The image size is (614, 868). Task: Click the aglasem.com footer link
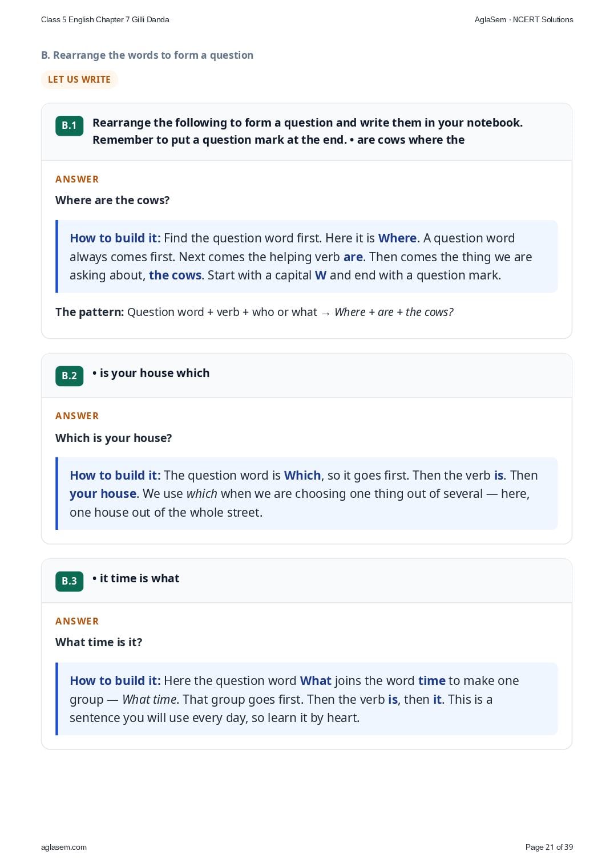click(x=64, y=847)
